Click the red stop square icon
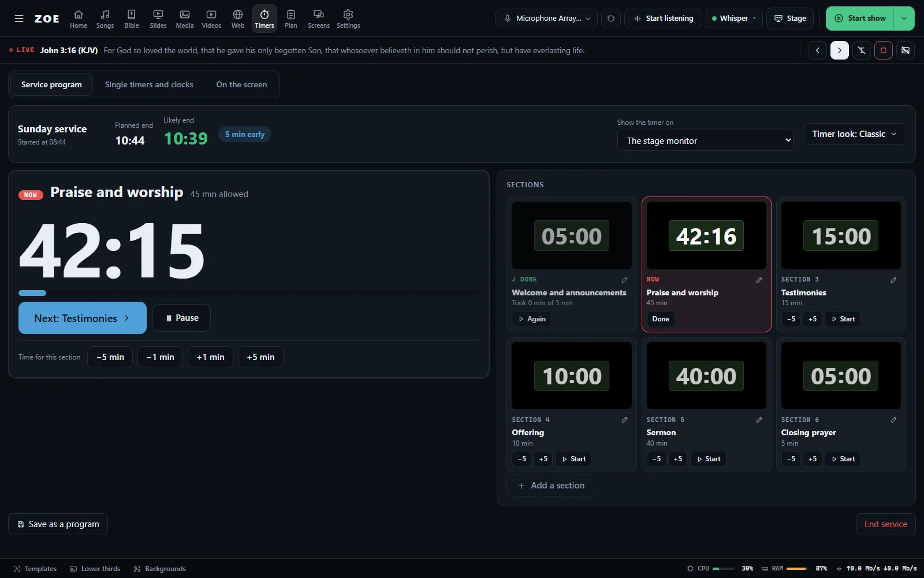 (x=884, y=50)
